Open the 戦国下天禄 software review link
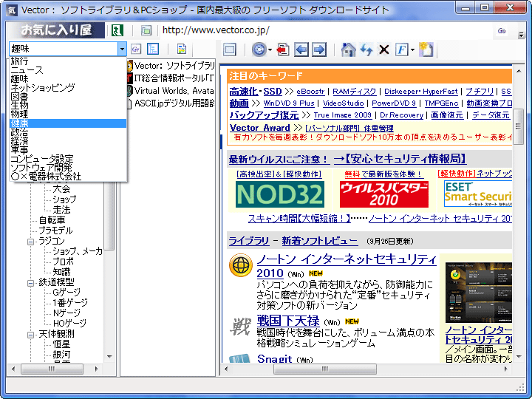The image size is (532, 399). click(288, 320)
